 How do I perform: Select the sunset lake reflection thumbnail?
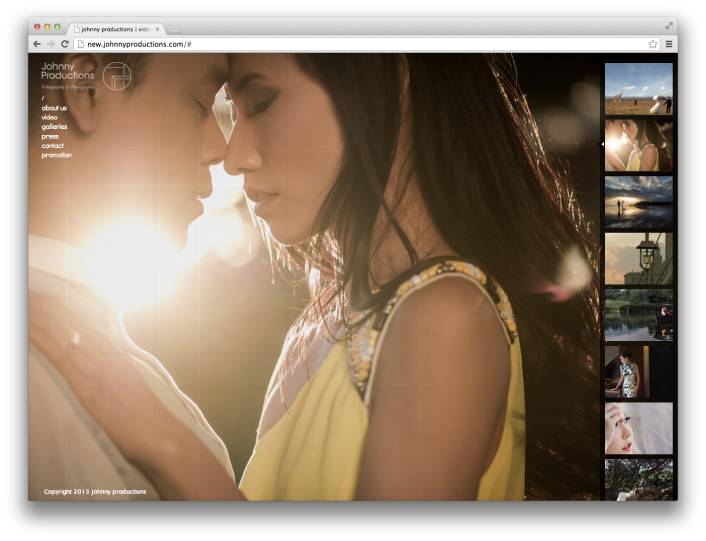coord(638,202)
